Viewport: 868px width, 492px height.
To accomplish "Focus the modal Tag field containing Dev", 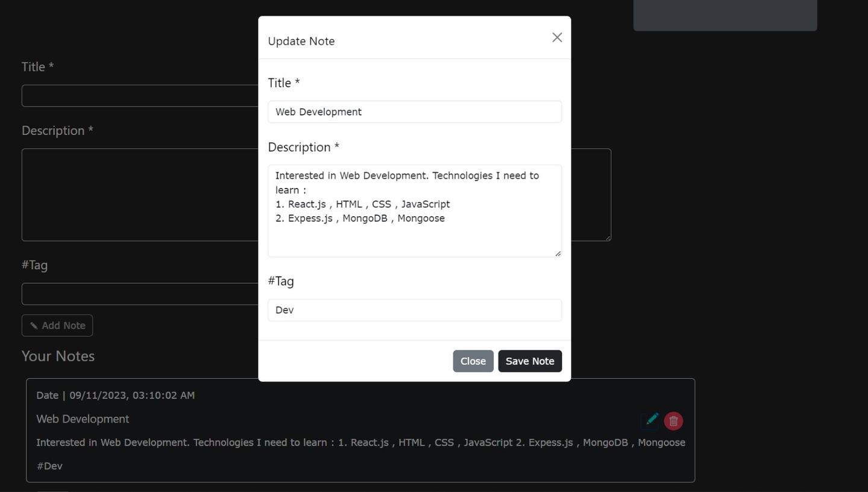I will tap(415, 310).
